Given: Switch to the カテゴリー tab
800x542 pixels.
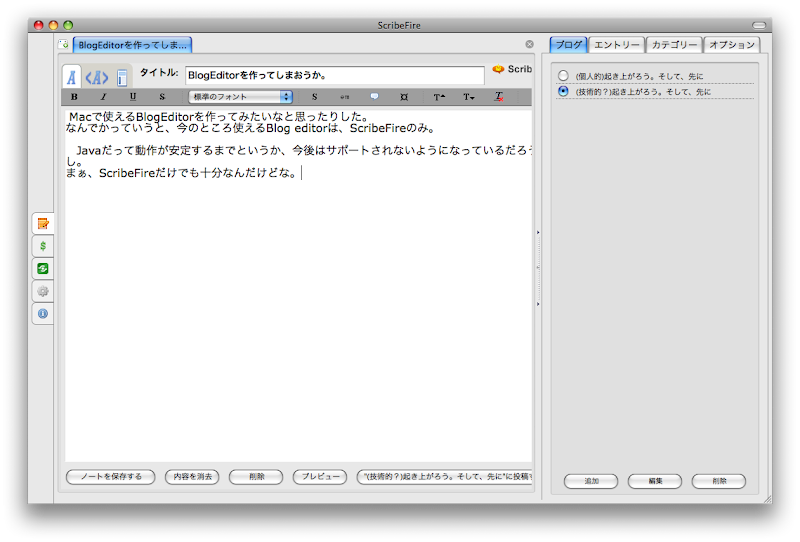Looking at the screenshot, I should pos(674,45).
